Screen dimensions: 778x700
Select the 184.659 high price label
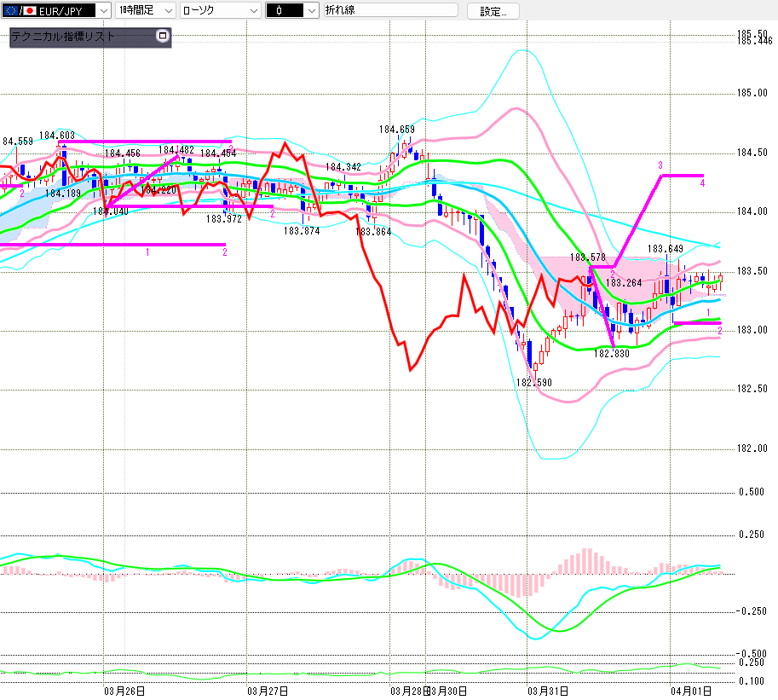coord(397,130)
